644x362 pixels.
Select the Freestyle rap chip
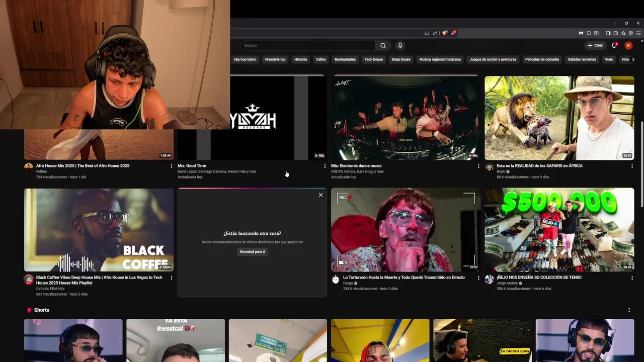pyautogui.click(x=275, y=59)
